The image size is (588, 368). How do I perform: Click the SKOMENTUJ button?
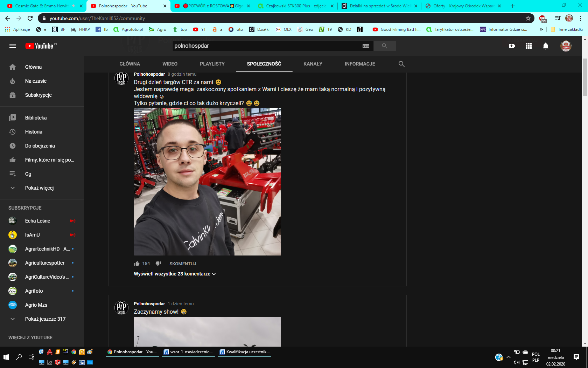click(x=183, y=264)
